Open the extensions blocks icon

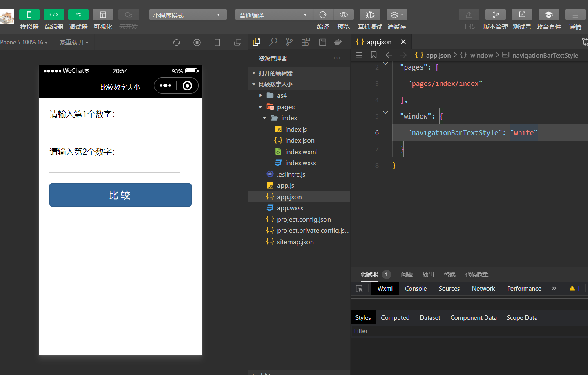tap(306, 42)
